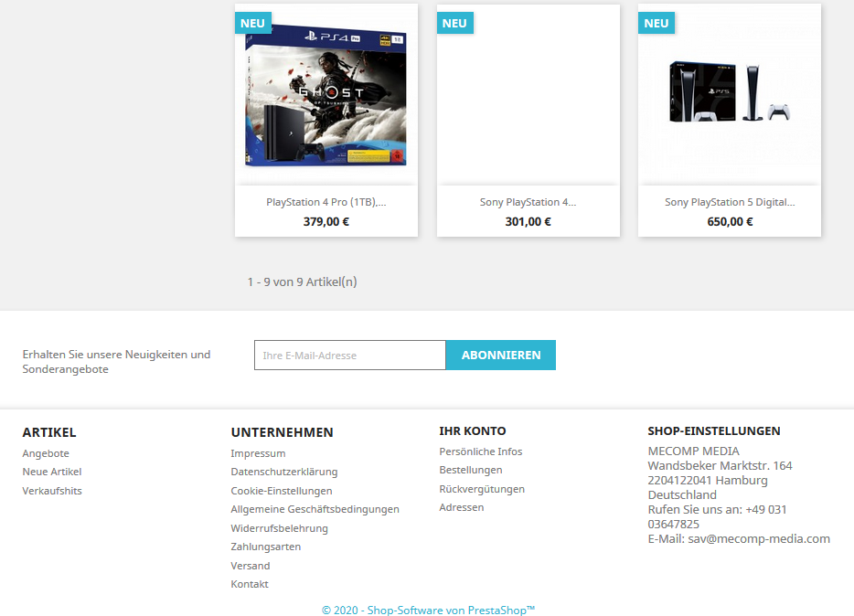This screenshot has width=854, height=616.
Task: Open the Datenschutzerklärung link
Action: click(284, 472)
